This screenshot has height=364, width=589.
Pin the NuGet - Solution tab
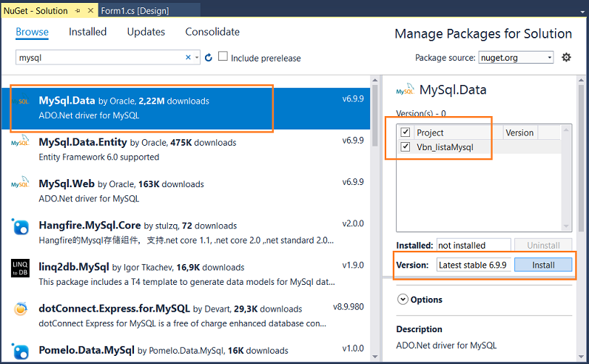[x=78, y=11]
